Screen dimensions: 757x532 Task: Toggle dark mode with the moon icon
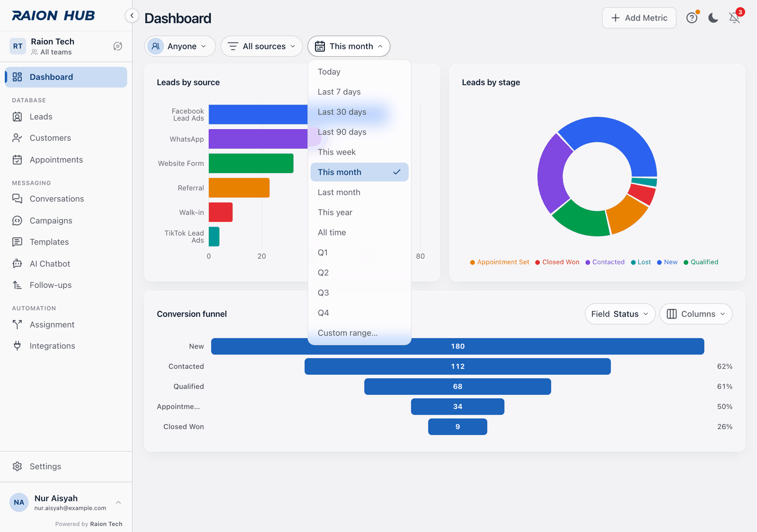[713, 18]
